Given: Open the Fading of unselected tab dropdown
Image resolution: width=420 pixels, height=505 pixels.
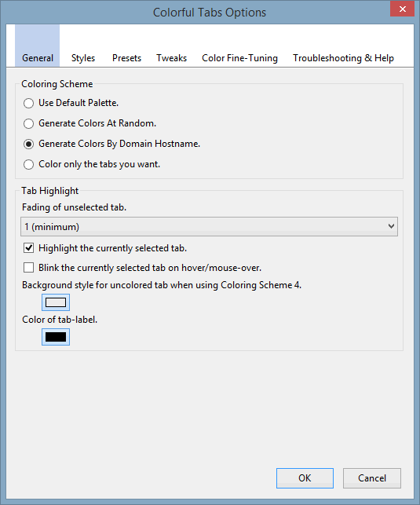Looking at the screenshot, I should point(209,227).
